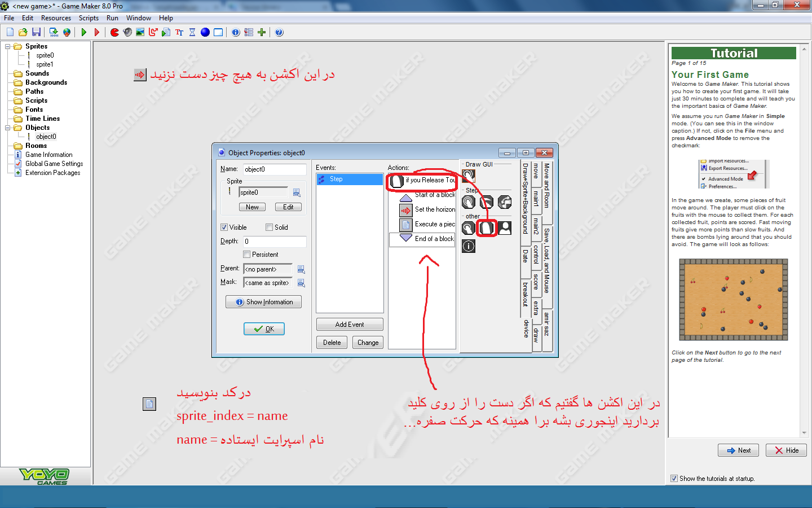Click the Depth input field
This screenshot has width=812, height=508.
point(275,242)
